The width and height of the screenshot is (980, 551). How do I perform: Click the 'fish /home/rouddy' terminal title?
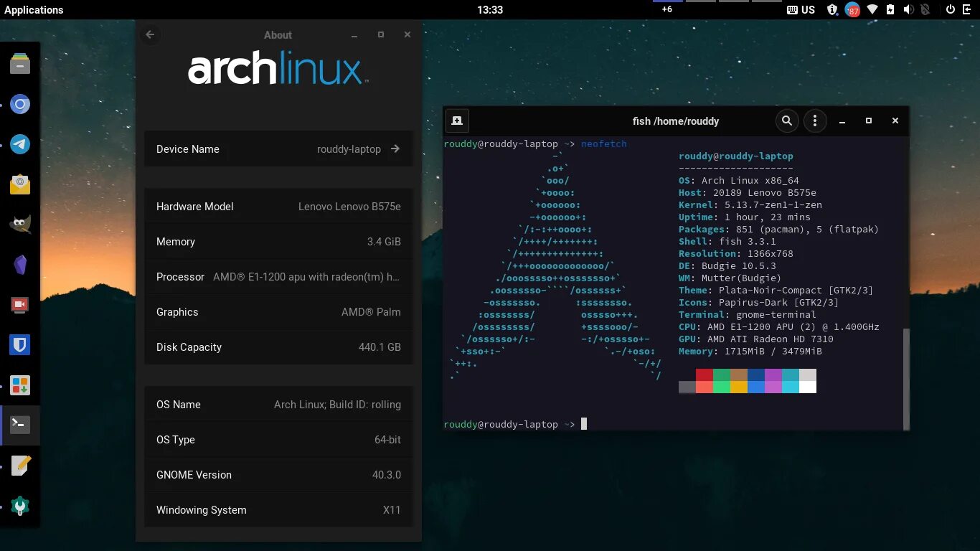(x=676, y=121)
